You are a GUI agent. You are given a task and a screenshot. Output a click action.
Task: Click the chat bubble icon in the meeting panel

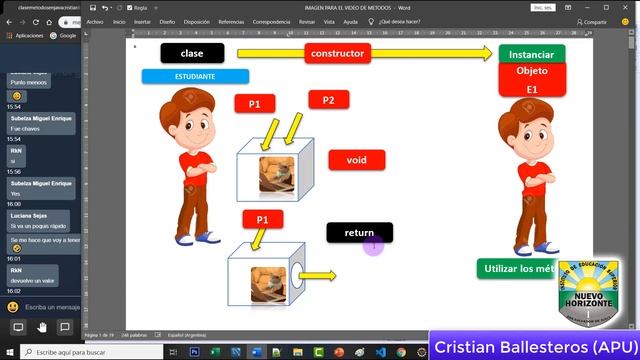[64, 327]
